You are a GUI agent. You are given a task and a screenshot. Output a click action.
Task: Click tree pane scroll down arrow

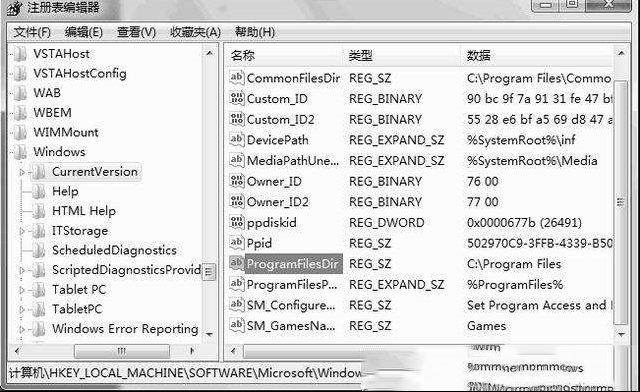tap(209, 334)
